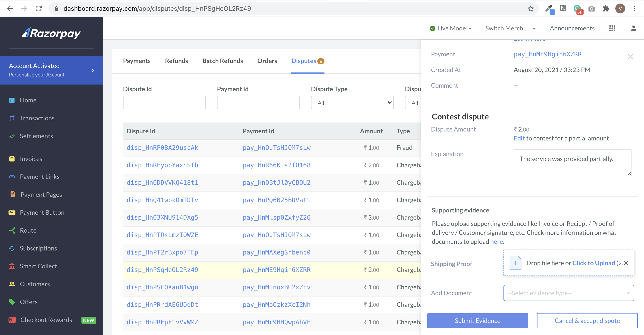
Task: Open payment pay_HnQBtJl0yCBQU2
Action: 277,183
